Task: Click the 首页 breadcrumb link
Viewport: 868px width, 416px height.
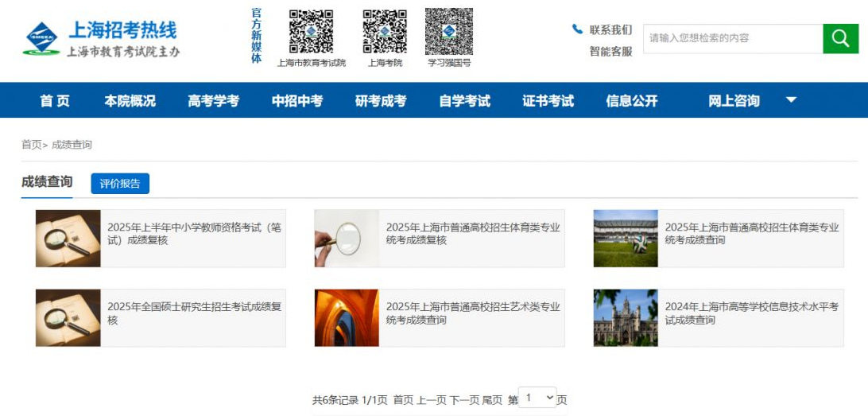Action: [32, 145]
